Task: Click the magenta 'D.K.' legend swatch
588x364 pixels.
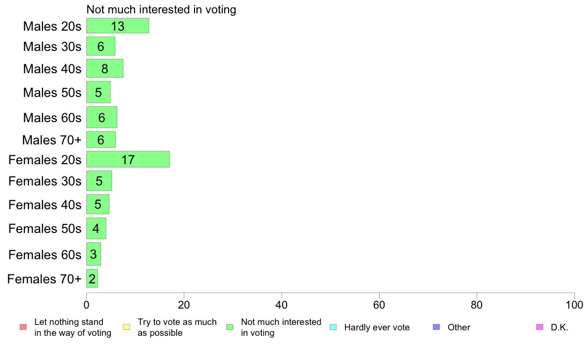Action: [539, 327]
